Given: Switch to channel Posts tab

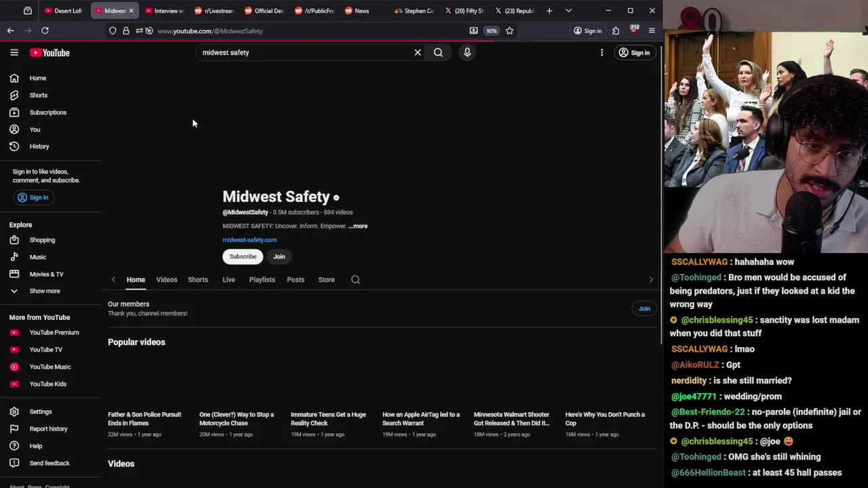Looking at the screenshot, I should 296,279.
